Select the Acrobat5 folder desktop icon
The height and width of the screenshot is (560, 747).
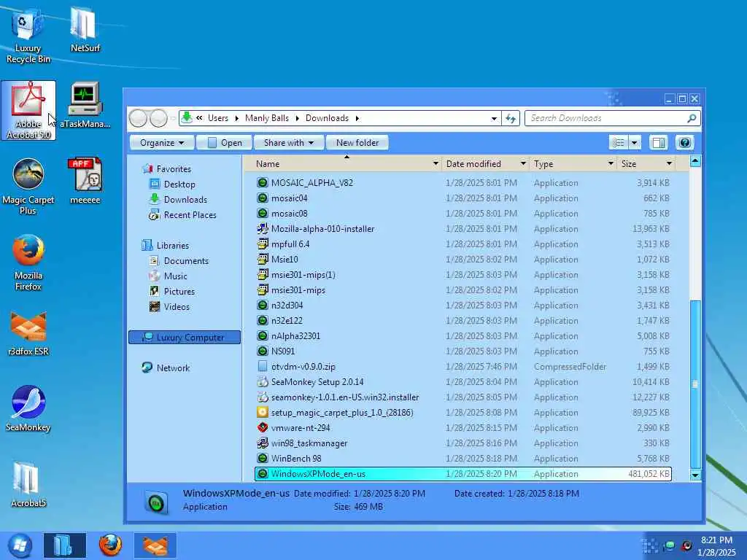pyautogui.click(x=28, y=484)
